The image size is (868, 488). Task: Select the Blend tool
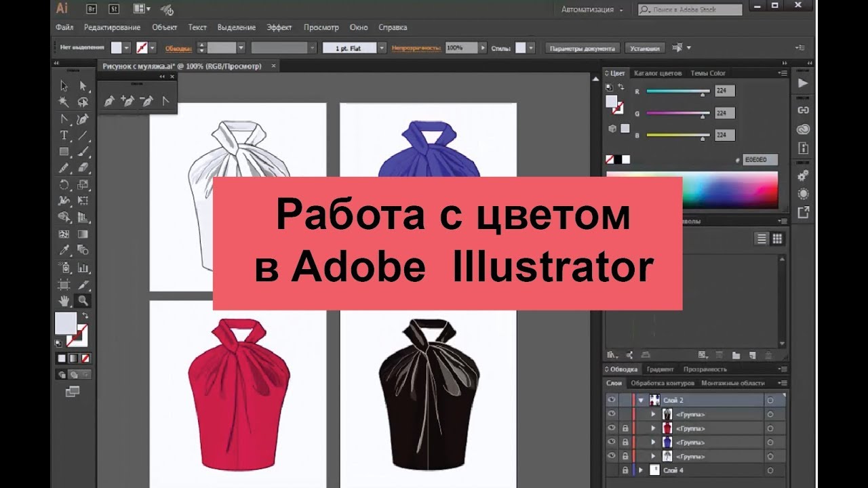click(83, 250)
